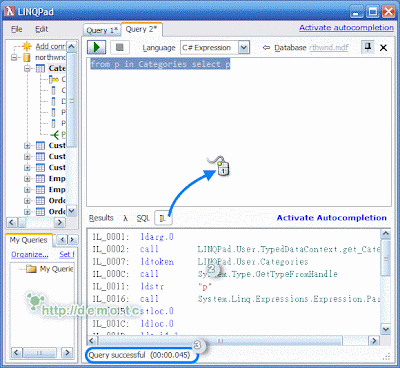The height and width of the screenshot is (368, 400).
Task: Click the My Queries list scroll right arrow
Action: click(68, 352)
